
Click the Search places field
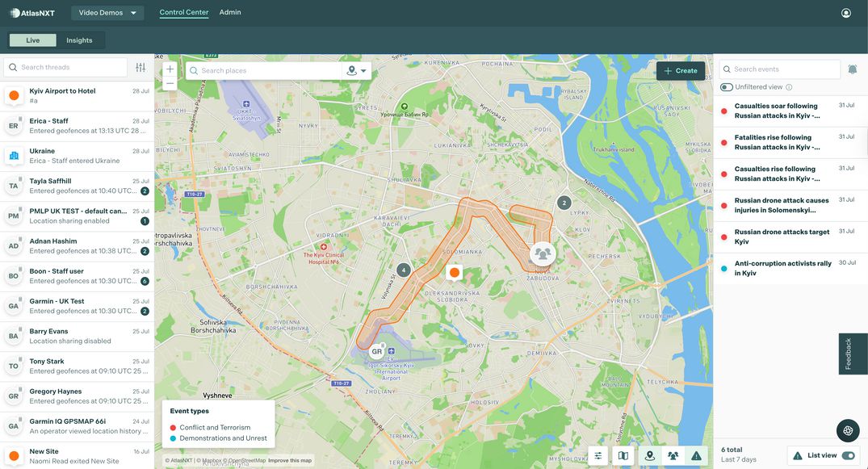263,71
